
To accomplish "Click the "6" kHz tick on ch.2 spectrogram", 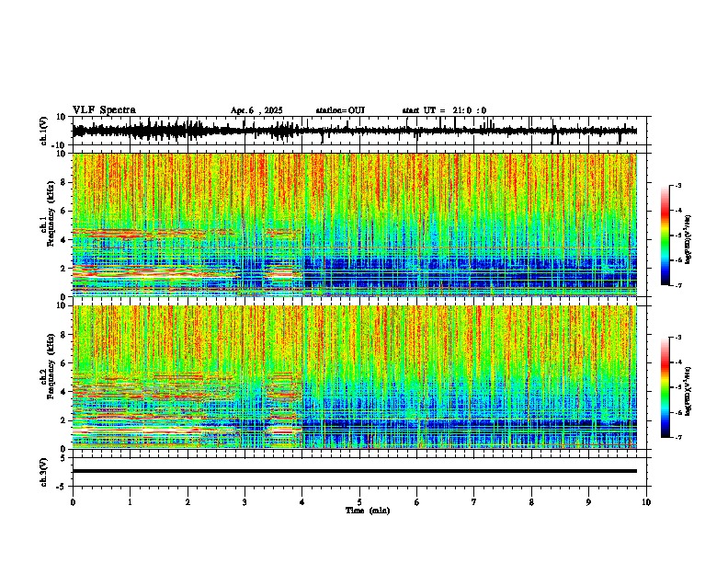I will coord(64,363).
